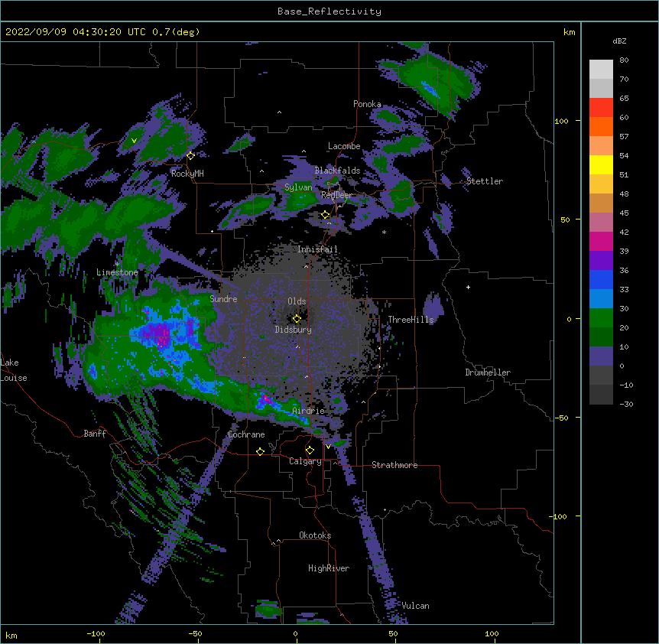Image resolution: width=659 pixels, height=644 pixels.
Task: Click the blue echo core northeast of Ponoka
Action: (x=430, y=89)
